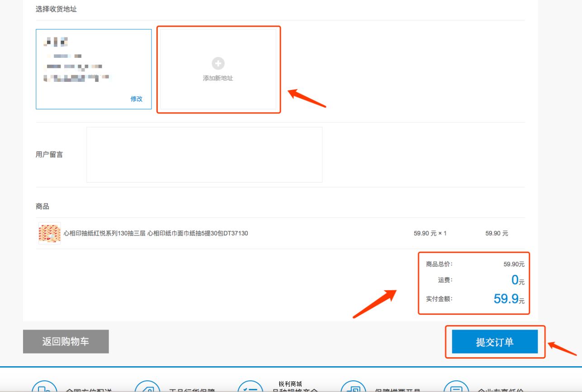Click the 添加新地址 label text

(218, 78)
